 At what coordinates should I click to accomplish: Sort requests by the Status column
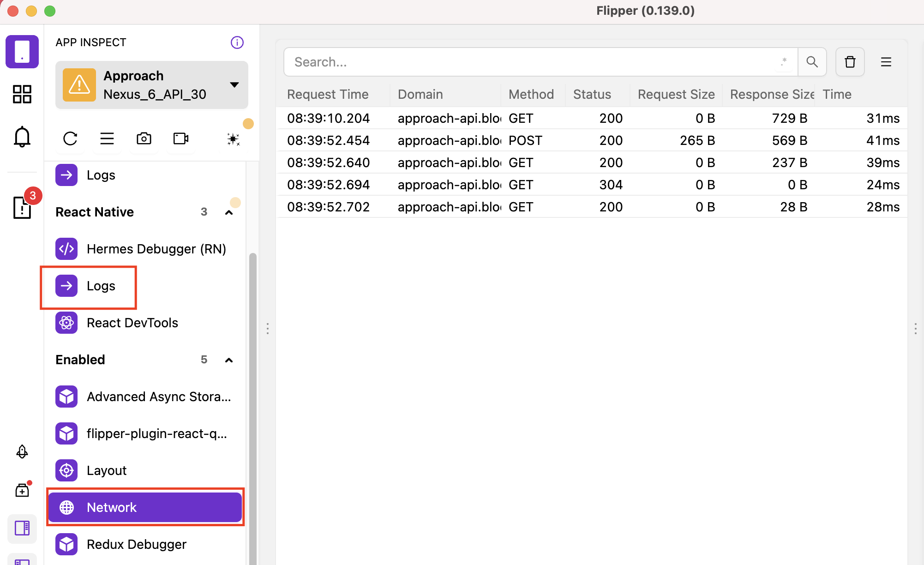click(592, 94)
